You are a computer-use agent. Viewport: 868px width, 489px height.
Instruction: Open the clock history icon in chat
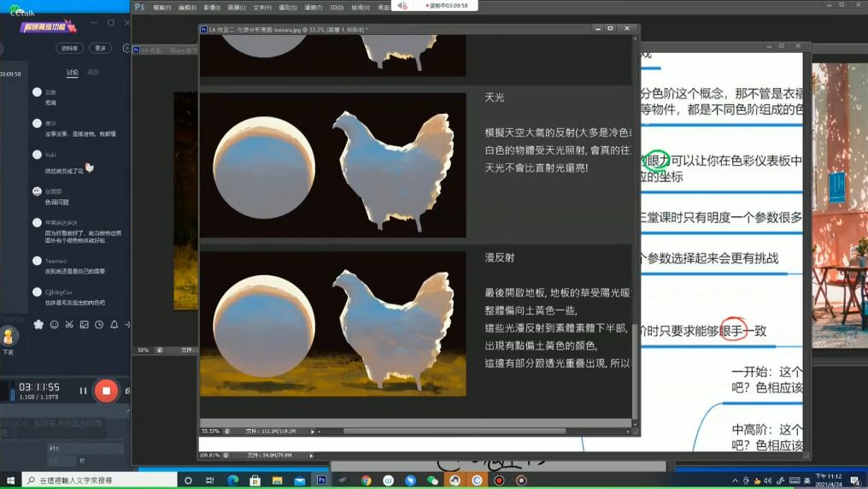pos(99,325)
